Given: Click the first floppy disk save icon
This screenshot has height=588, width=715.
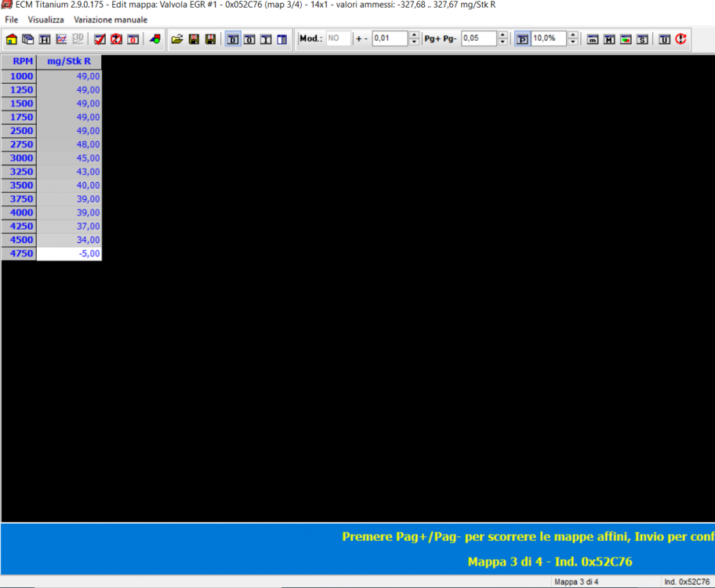Looking at the screenshot, I should pyautogui.click(x=194, y=38).
